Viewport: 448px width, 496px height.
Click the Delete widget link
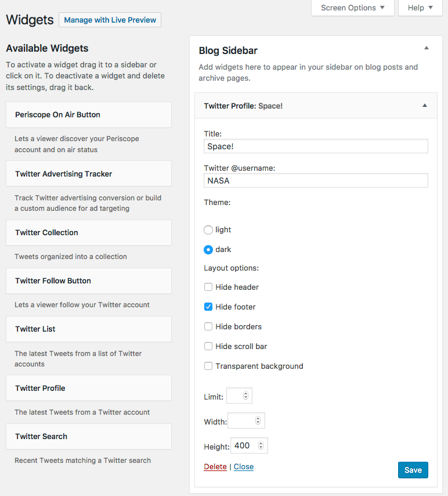click(215, 467)
